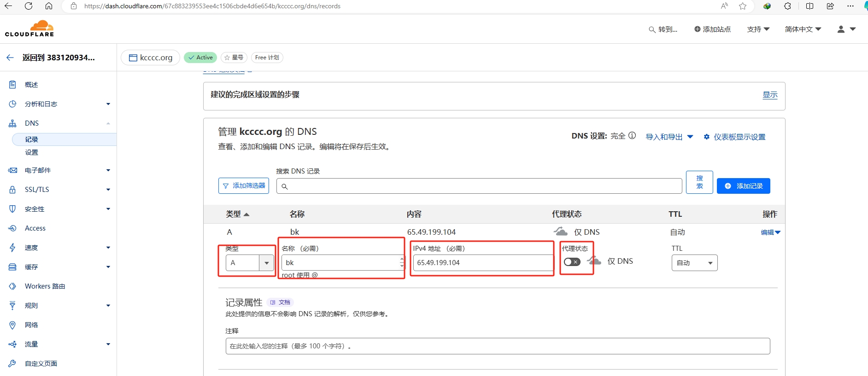This screenshot has width=868, height=376.
Task: Click the Comment (注释) input field
Action: tap(498, 346)
